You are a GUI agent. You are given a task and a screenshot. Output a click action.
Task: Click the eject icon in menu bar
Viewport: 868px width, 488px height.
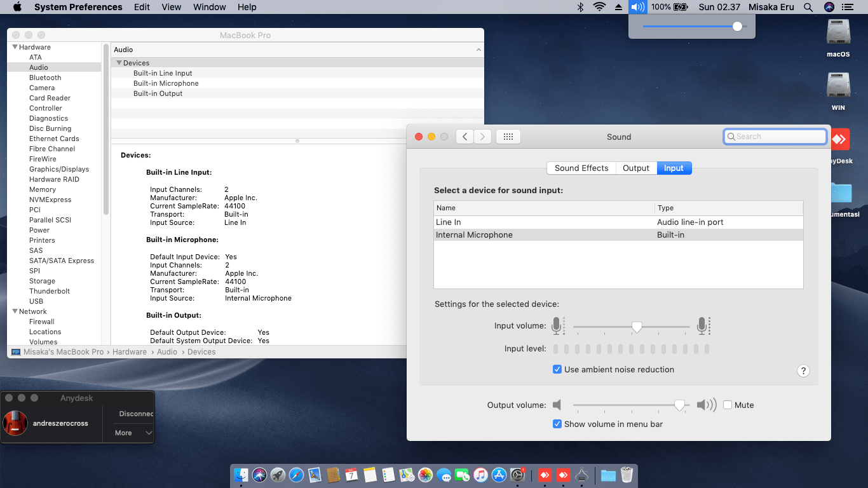pos(618,7)
